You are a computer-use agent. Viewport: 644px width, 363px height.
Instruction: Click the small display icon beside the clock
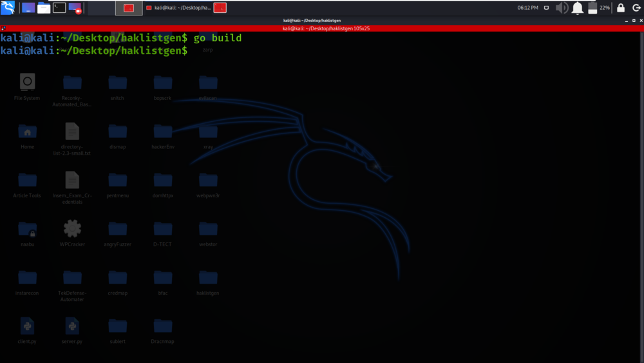tap(546, 8)
